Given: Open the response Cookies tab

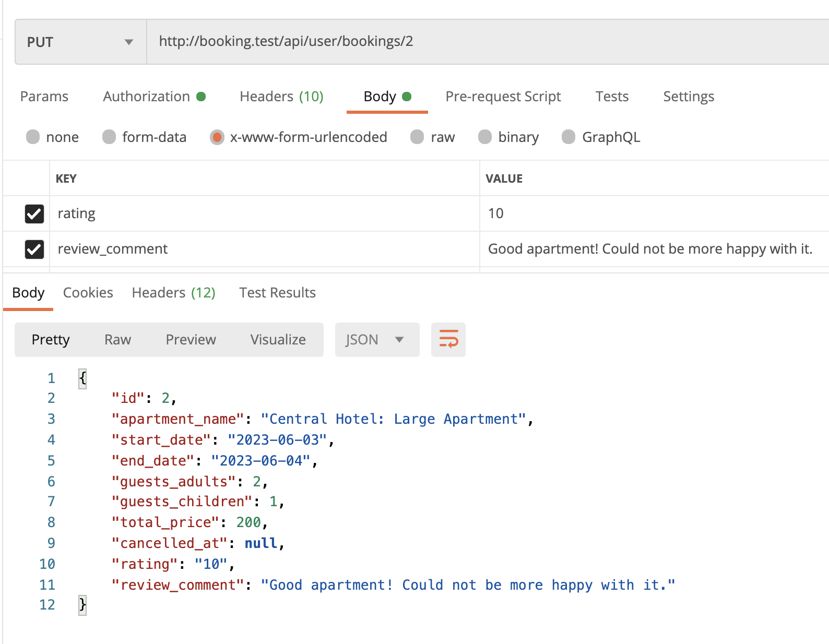Looking at the screenshot, I should click(x=88, y=293).
